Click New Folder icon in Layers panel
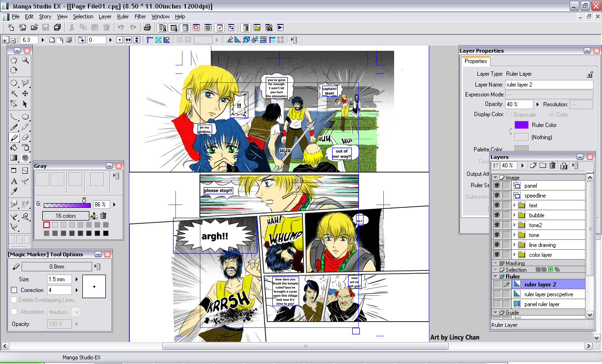 tap(543, 166)
